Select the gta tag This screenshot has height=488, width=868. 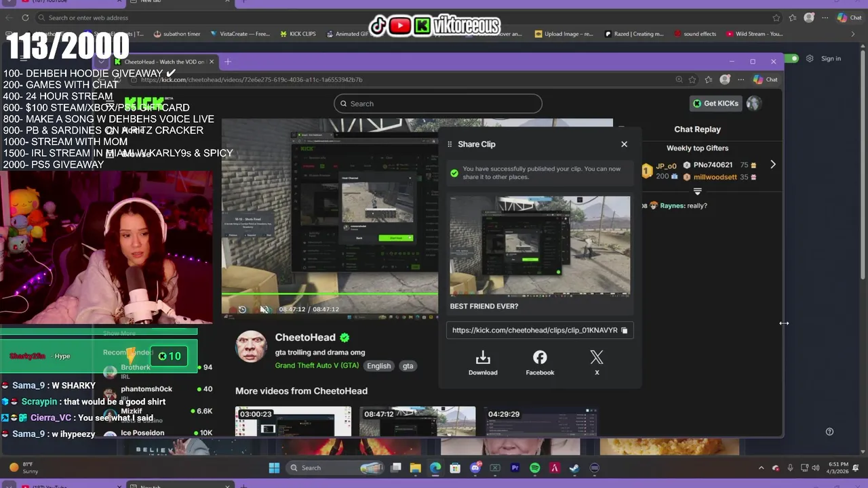pyautogui.click(x=408, y=366)
